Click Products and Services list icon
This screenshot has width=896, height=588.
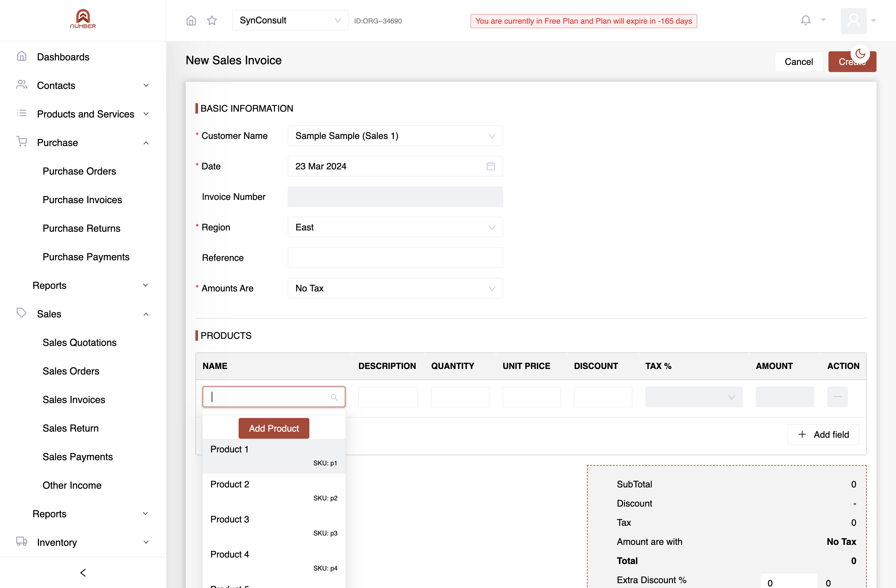(22, 113)
